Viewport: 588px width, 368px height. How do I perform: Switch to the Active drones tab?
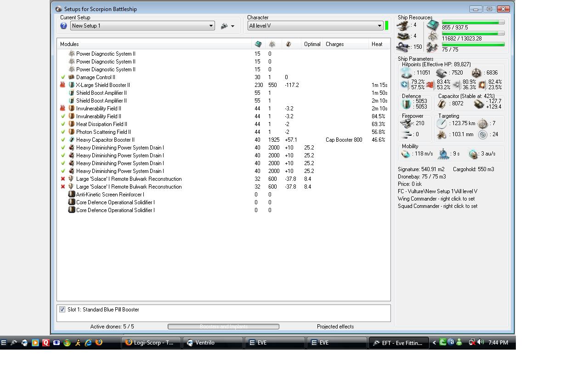point(112,327)
